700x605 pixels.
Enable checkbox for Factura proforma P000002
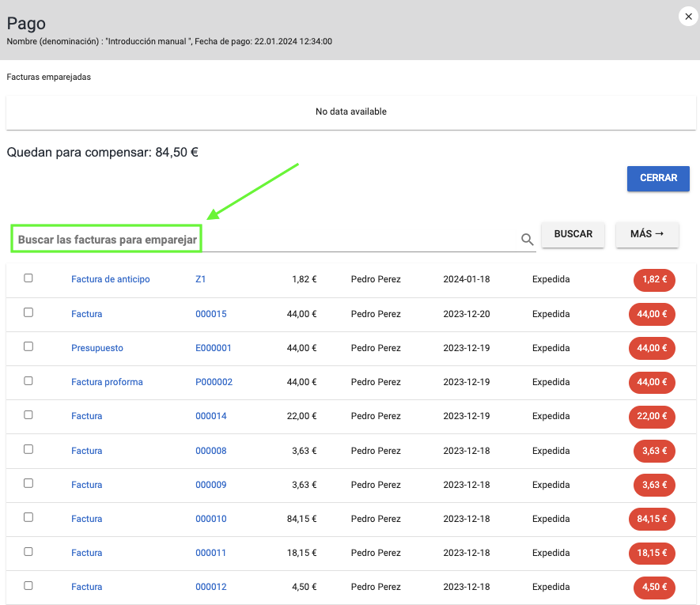click(28, 380)
